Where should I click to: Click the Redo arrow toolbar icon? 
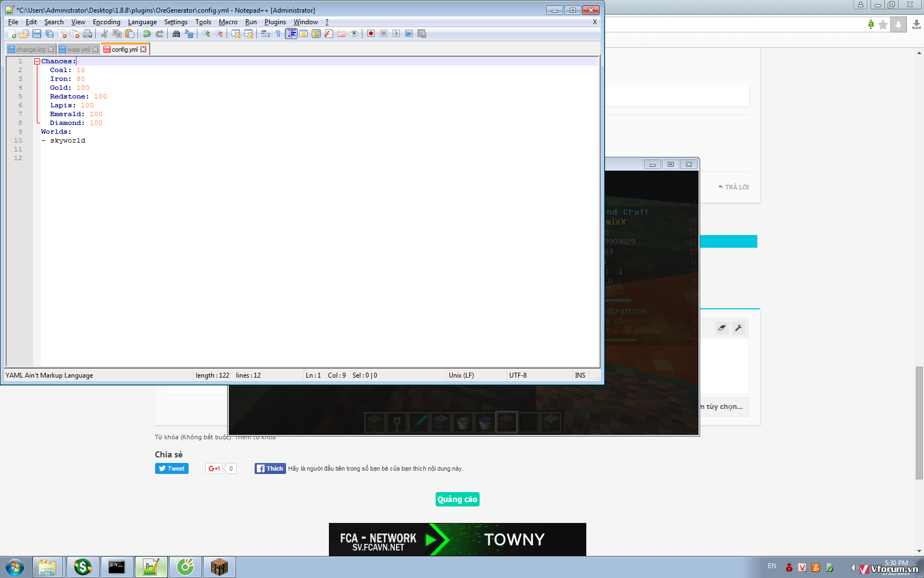159,34
